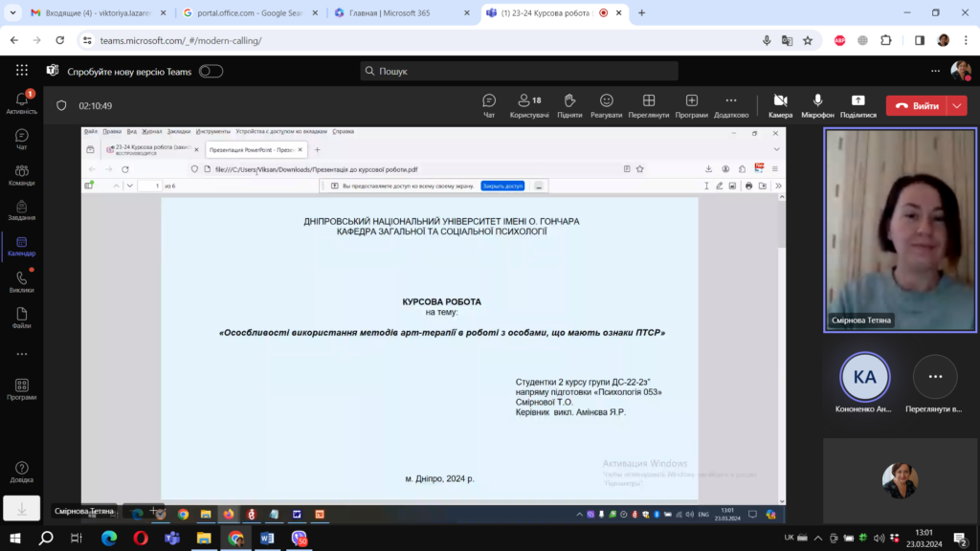Viewport: 980px width, 551px height.
Task: Open Calls (Виклики) in sidebar
Action: (x=21, y=282)
